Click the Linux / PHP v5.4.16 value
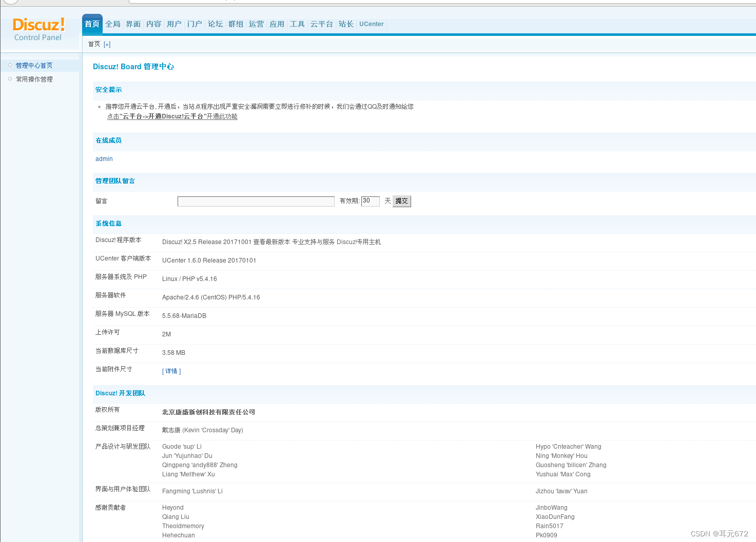 (189, 279)
